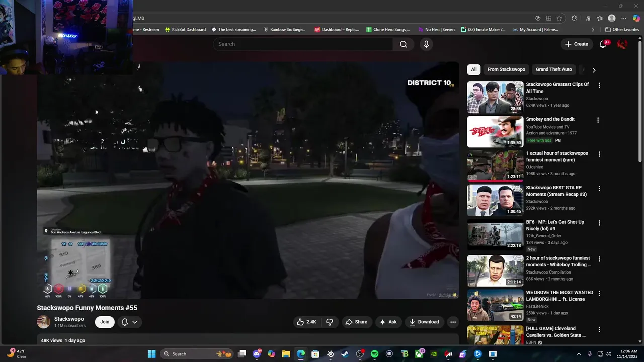Open Smokey and the Bandit thumbnail
Viewport: 644px width, 362px height.
[x=495, y=132]
